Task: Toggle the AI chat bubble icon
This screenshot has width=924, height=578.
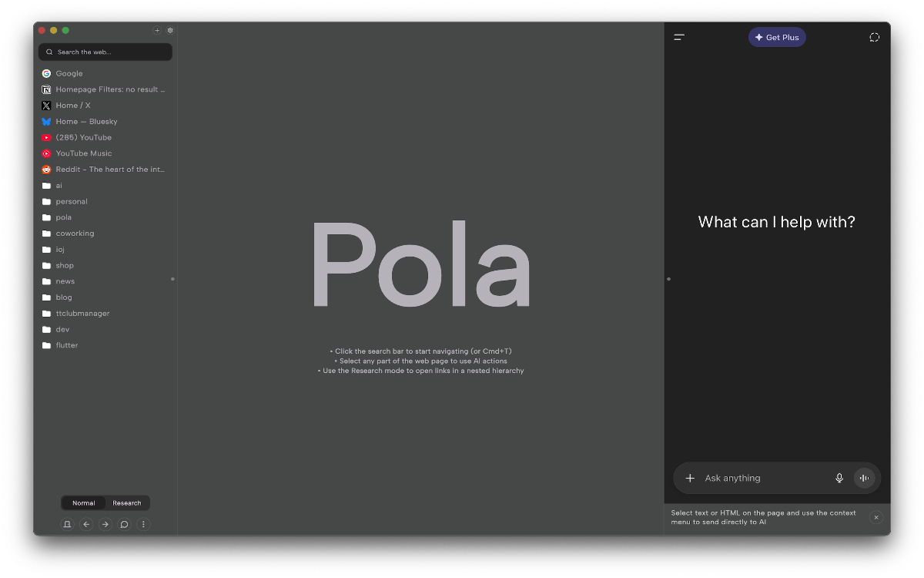Action: click(x=124, y=524)
